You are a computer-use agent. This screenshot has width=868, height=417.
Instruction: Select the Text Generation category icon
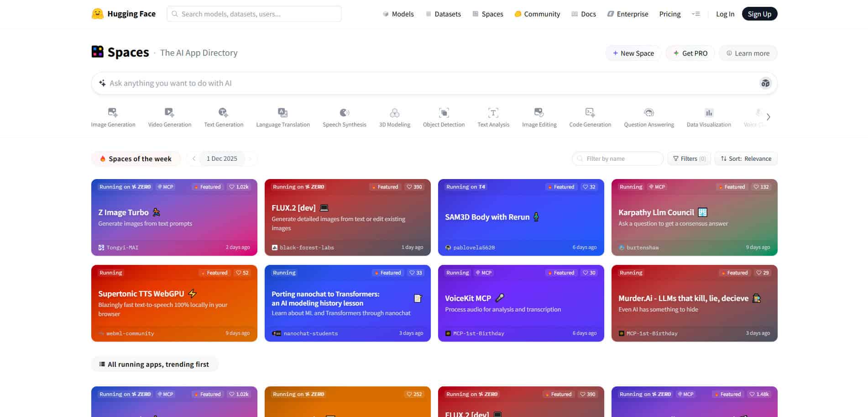tap(223, 112)
